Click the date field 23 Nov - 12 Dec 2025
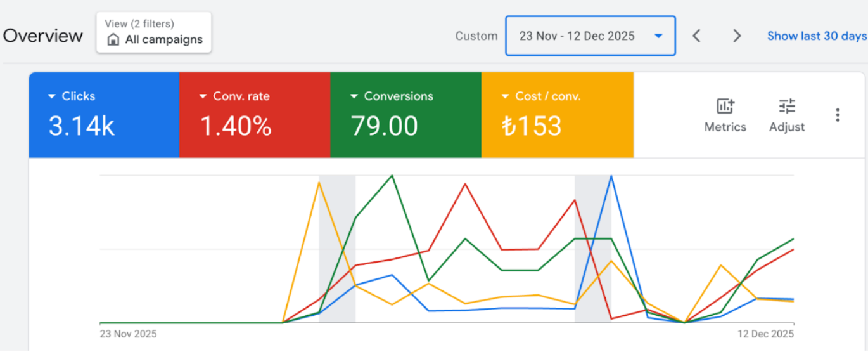This screenshot has height=352, width=868. point(577,36)
